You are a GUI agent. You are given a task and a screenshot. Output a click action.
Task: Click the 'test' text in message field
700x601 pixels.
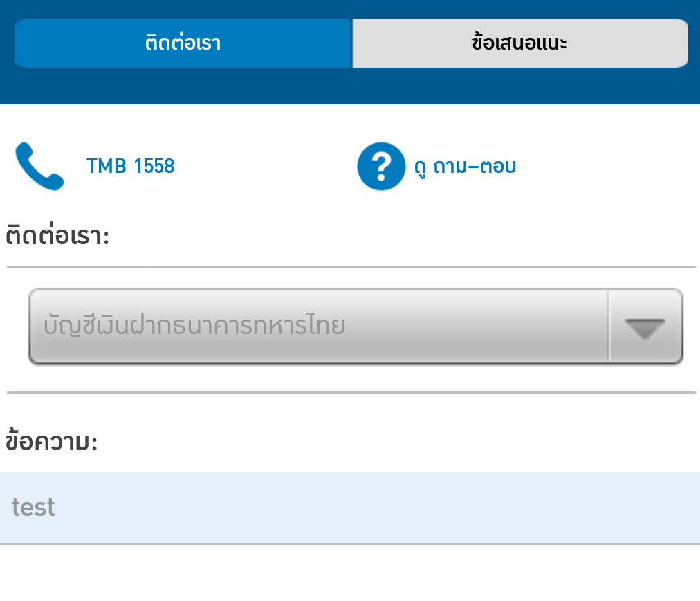click(33, 508)
